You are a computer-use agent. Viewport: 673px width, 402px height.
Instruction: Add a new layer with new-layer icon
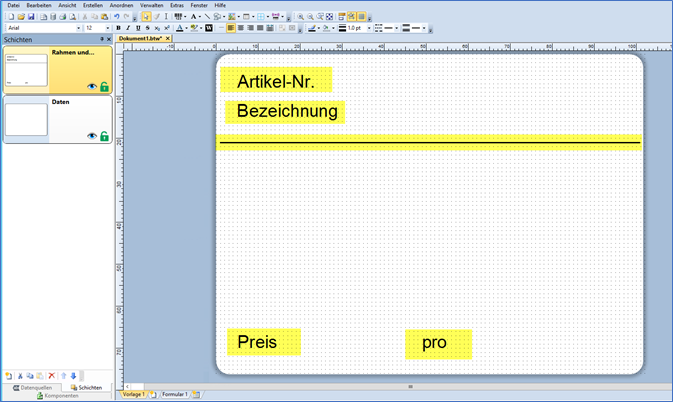[9, 375]
